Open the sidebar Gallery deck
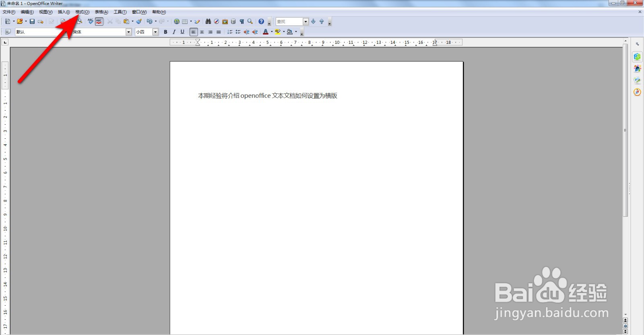 pos(637,80)
